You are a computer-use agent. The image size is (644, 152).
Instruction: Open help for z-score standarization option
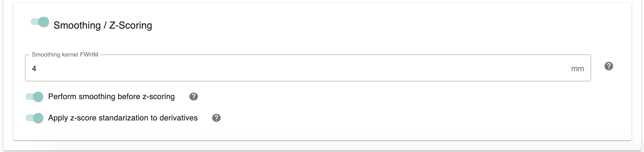[x=216, y=118]
